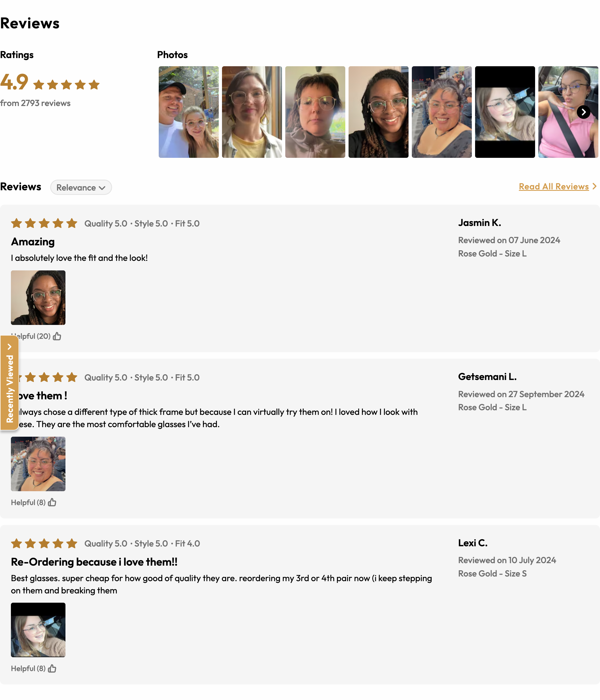Click chevron arrow beside Read All Reviews

[x=595, y=186]
